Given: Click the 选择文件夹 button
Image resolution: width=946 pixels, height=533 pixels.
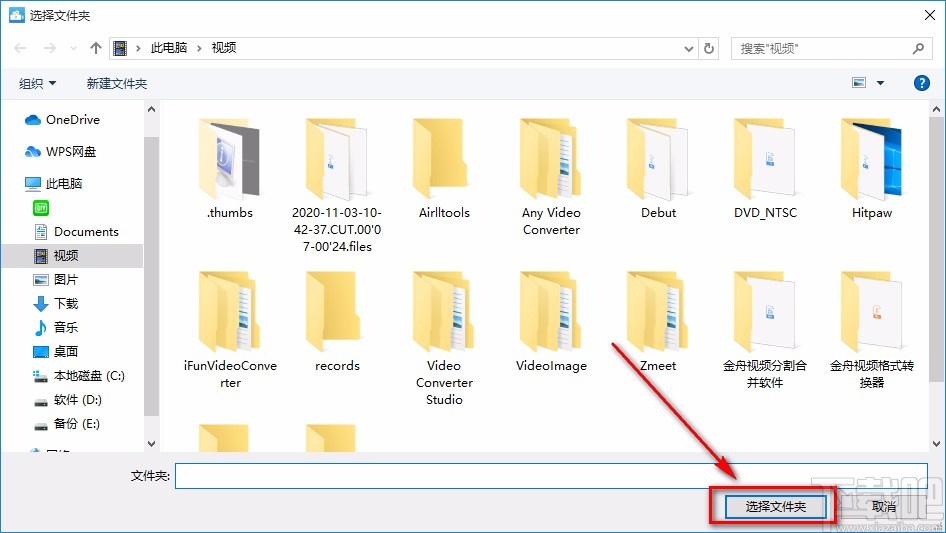Looking at the screenshot, I should 775,506.
